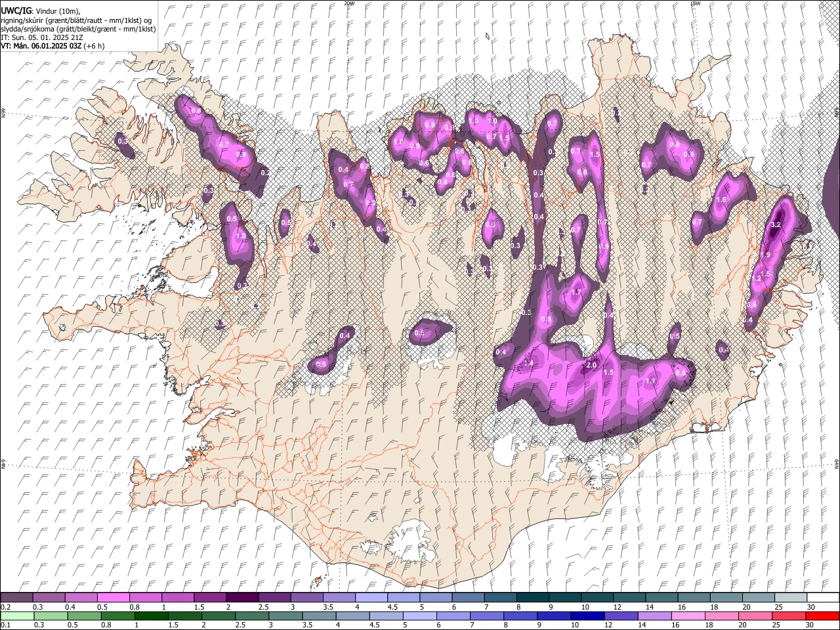Click the 'rigning/skúrir' legend description line
The height and width of the screenshot is (630, 840).
[x=76, y=21]
